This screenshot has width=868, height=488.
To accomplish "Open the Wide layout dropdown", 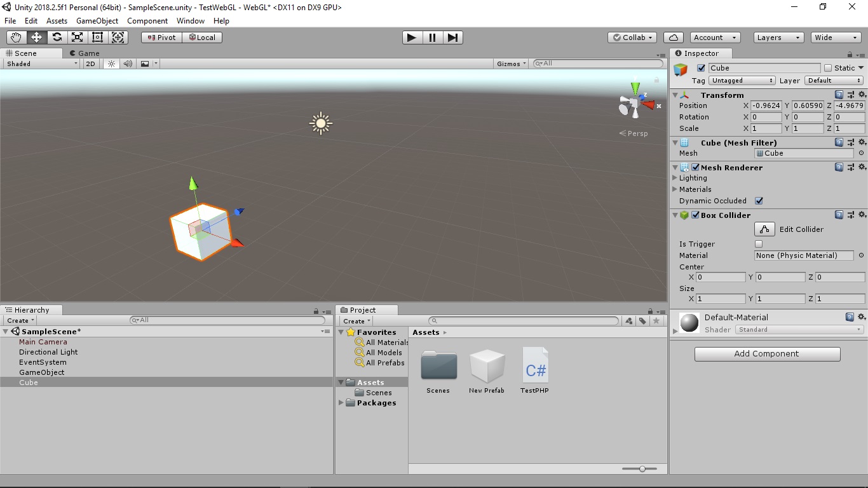I will (836, 37).
